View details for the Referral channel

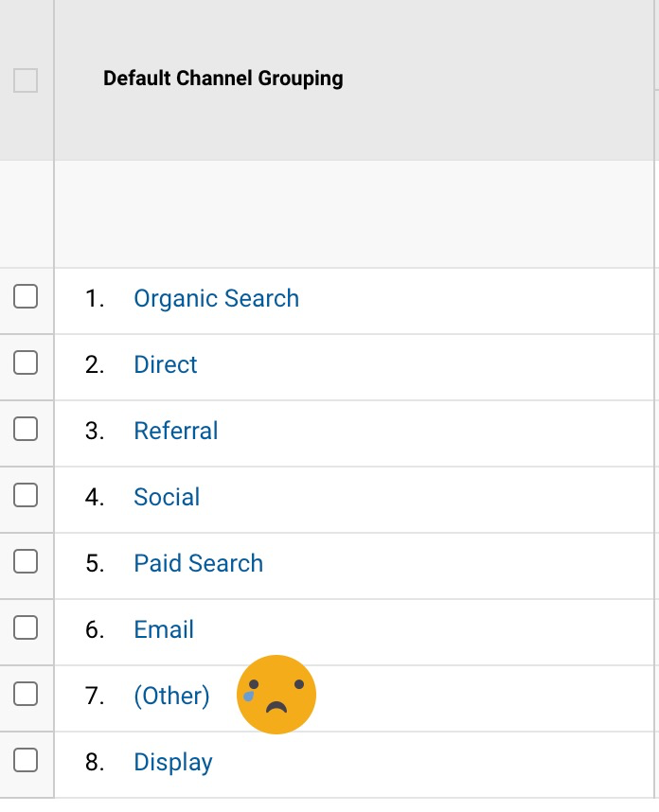coord(175,431)
